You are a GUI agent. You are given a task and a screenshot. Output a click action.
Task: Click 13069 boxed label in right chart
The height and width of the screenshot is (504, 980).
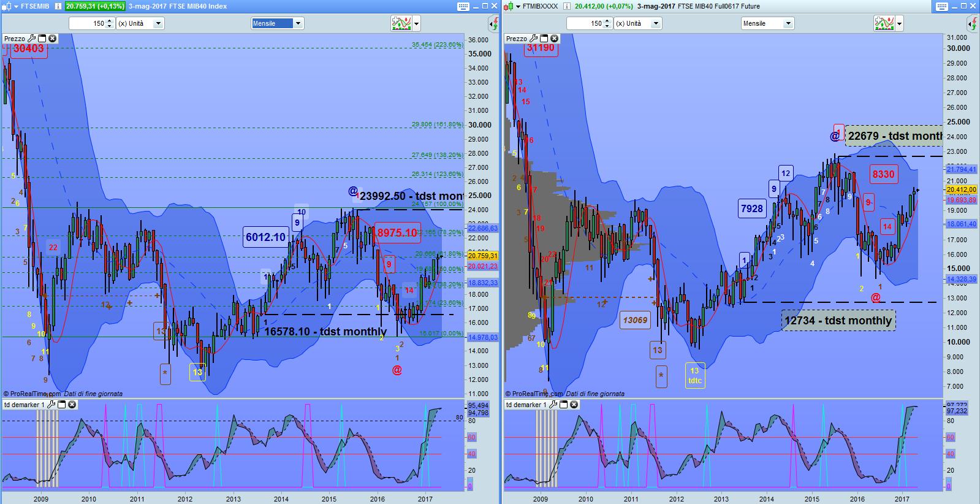634,320
